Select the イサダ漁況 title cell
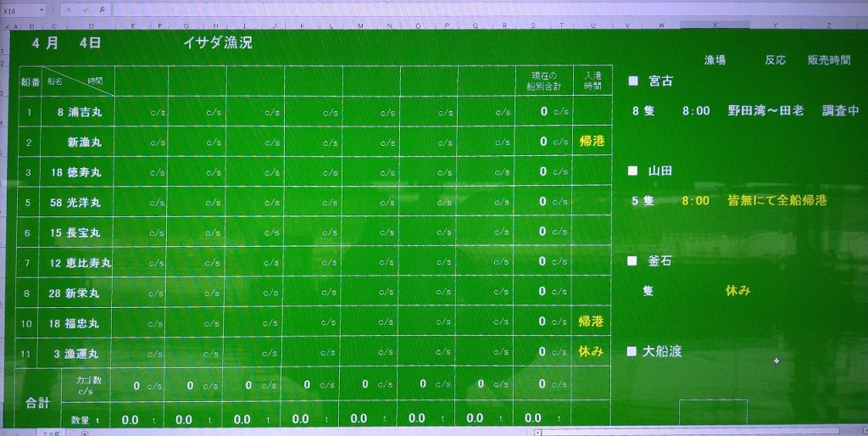 coord(217,42)
